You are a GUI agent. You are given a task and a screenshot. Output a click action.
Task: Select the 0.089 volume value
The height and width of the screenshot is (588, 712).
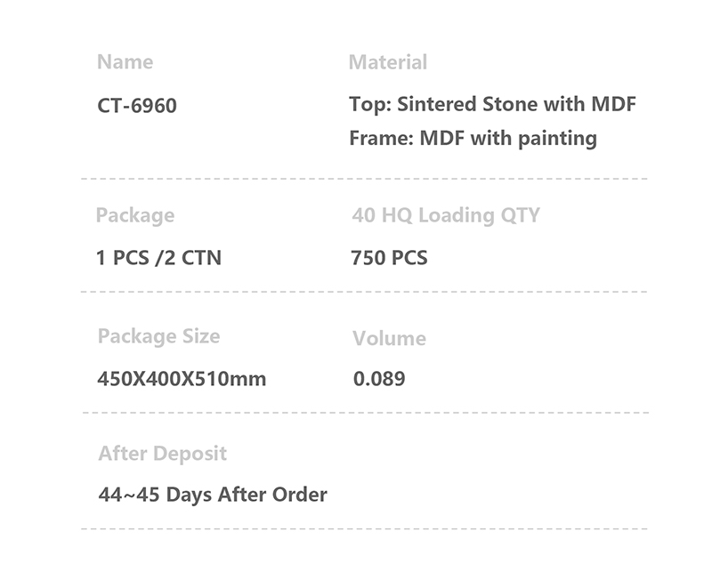[379, 379]
